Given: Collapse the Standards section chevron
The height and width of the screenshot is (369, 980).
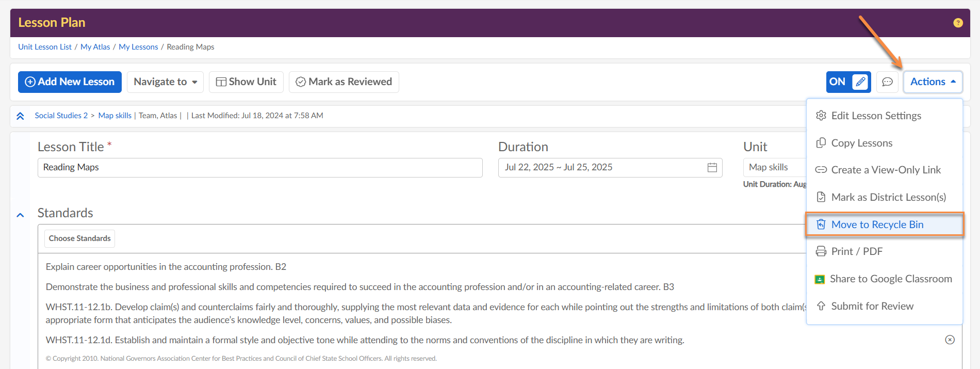Looking at the screenshot, I should [x=20, y=215].
